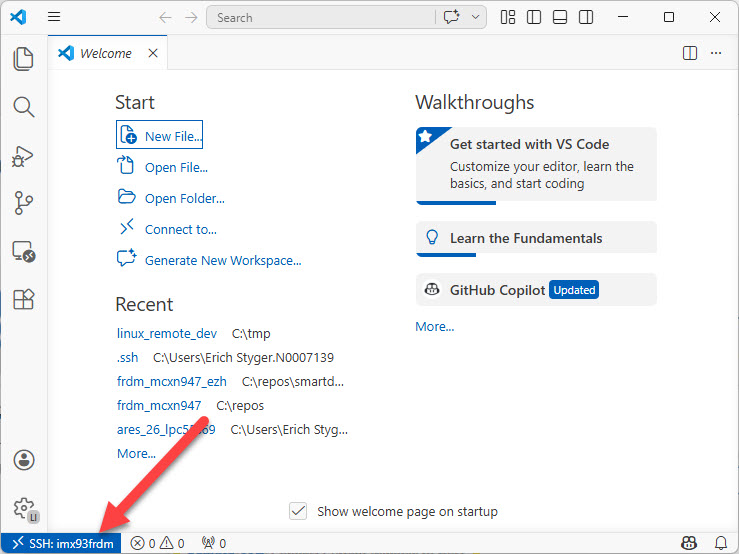Open Remote Explorer view

[x=24, y=251]
